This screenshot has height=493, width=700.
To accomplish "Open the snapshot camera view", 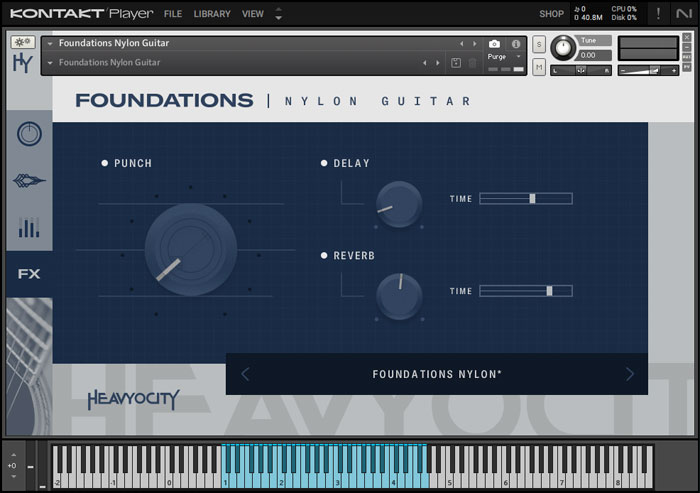I will pyautogui.click(x=494, y=43).
